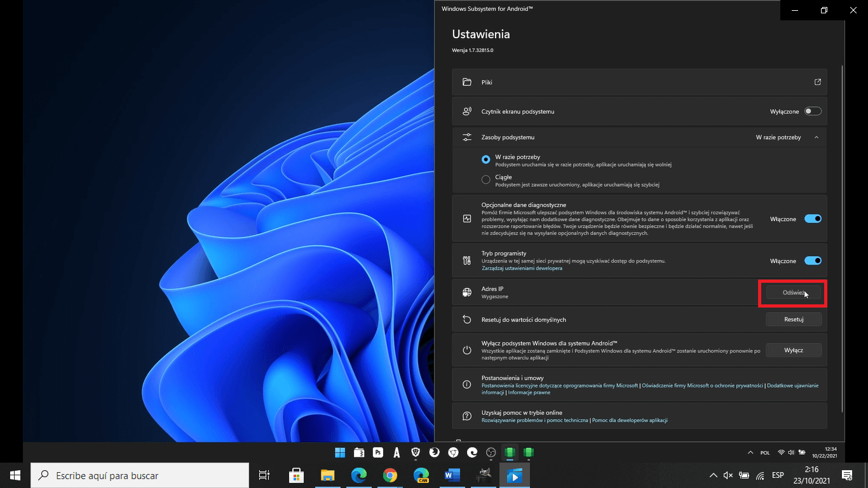Click the Task View icon next to the search box
Image resolution: width=868 pixels, height=488 pixels.
click(x=264, y=475)
